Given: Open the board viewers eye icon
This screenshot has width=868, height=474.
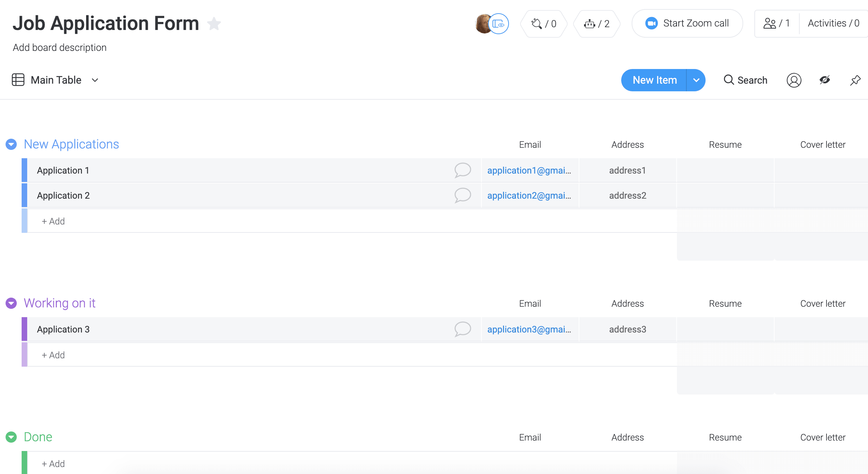Looking at the screenshot, I should 499,24.
